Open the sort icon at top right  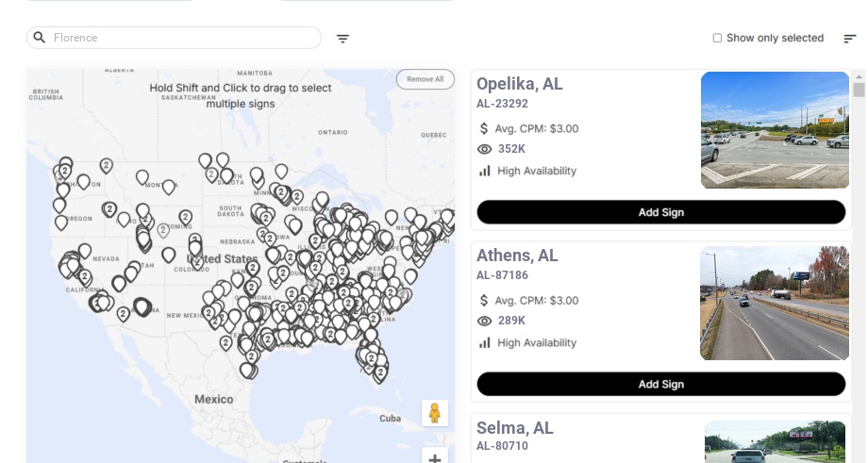(849, 39)
